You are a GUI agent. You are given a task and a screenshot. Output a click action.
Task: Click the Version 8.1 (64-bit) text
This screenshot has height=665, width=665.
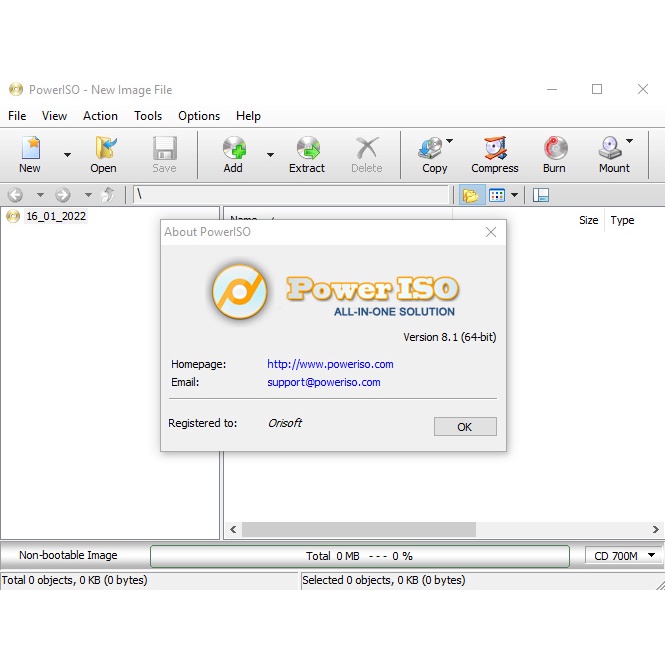point(450,337)
